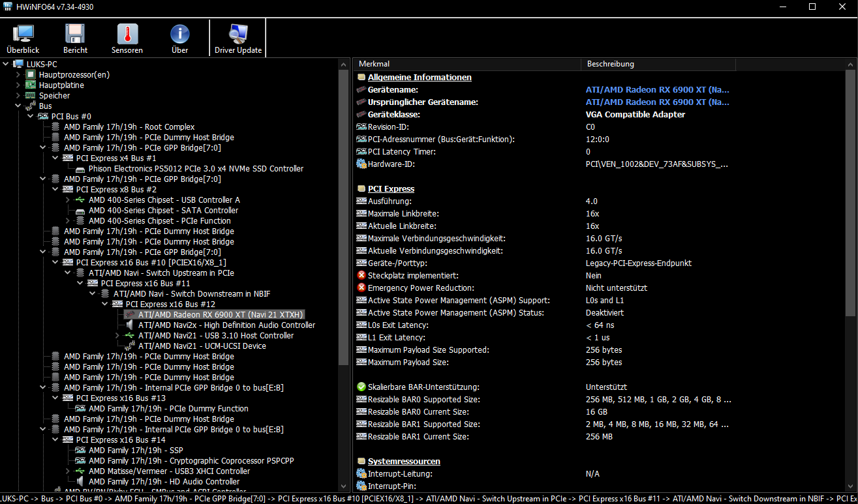Click the Revision-ID C0 value
Image resolution: width=858 pixels, height=504 pixels.
(590, 127)
